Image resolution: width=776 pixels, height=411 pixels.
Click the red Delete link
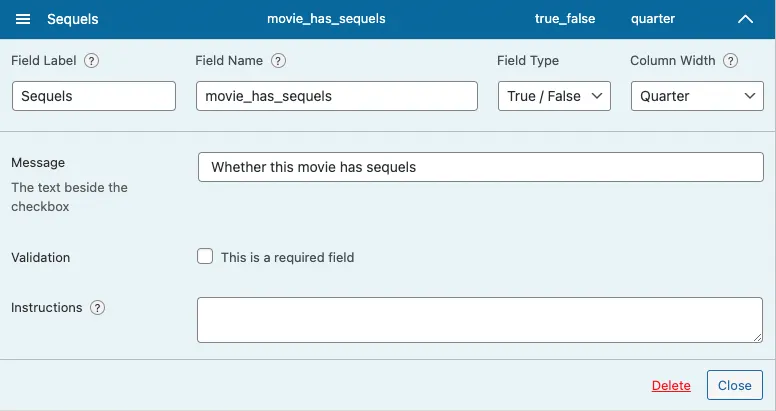pos(671,385)
